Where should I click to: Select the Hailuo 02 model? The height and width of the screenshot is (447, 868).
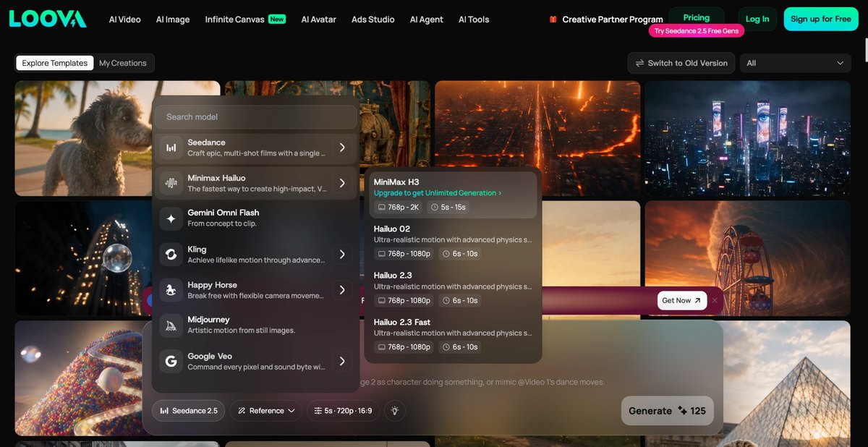coord(452,242)
